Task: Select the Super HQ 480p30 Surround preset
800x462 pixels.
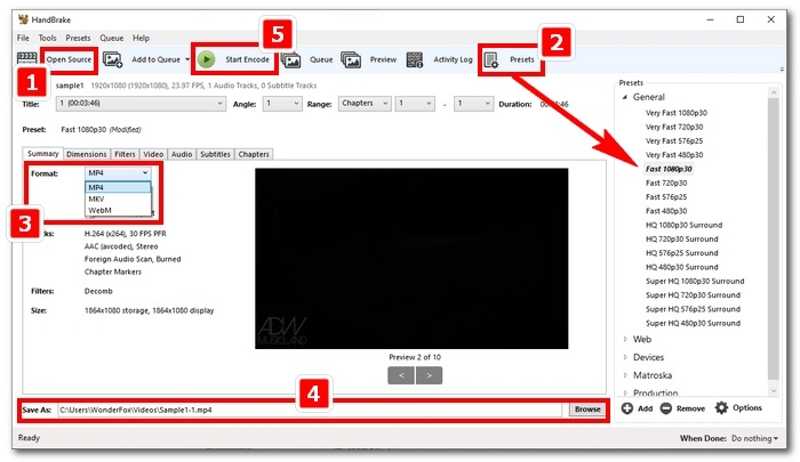Action: 693,323
